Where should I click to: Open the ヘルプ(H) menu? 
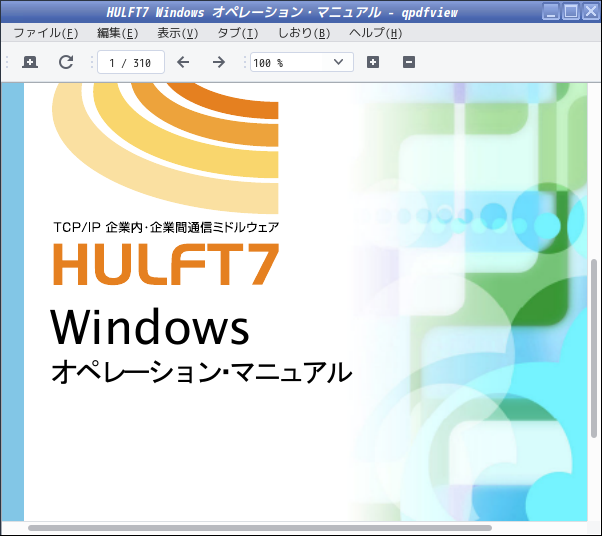click(x=375, y=33)
